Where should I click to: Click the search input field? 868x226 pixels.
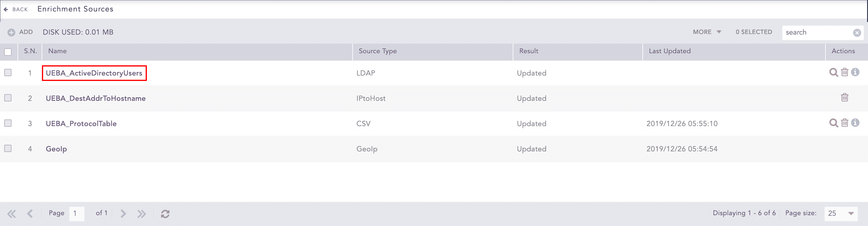point(817,33)
